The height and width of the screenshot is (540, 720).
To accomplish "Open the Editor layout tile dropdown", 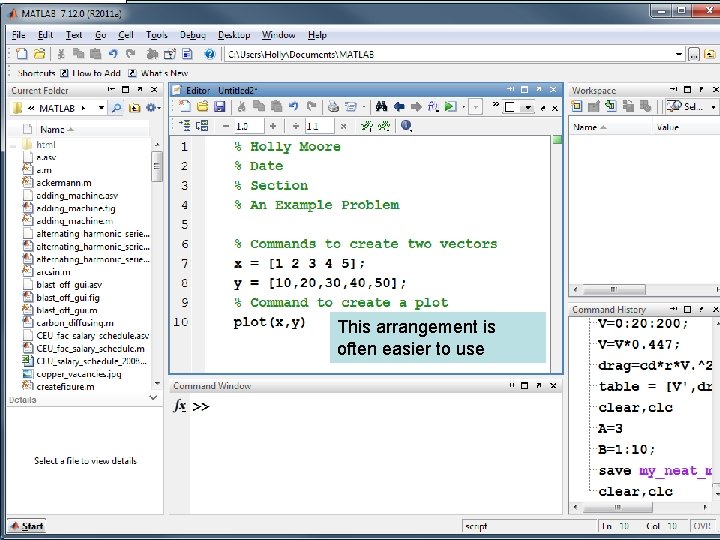I will coord(528,107).
